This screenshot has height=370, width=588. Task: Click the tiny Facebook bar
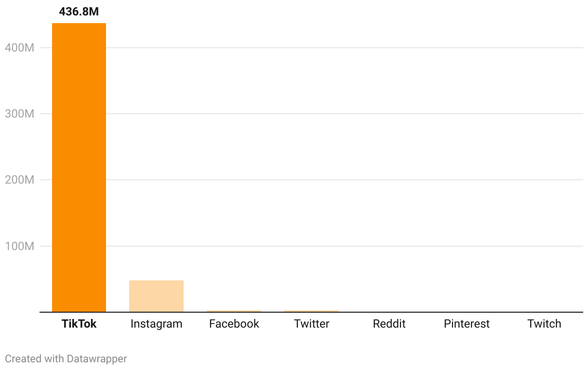pyautogui.click(x=234, y=311)
